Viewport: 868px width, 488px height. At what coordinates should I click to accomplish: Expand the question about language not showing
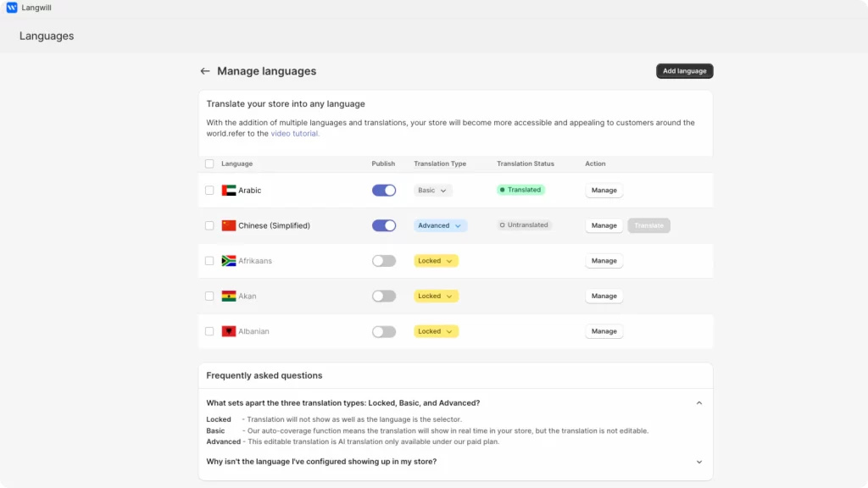coord(699,462)
